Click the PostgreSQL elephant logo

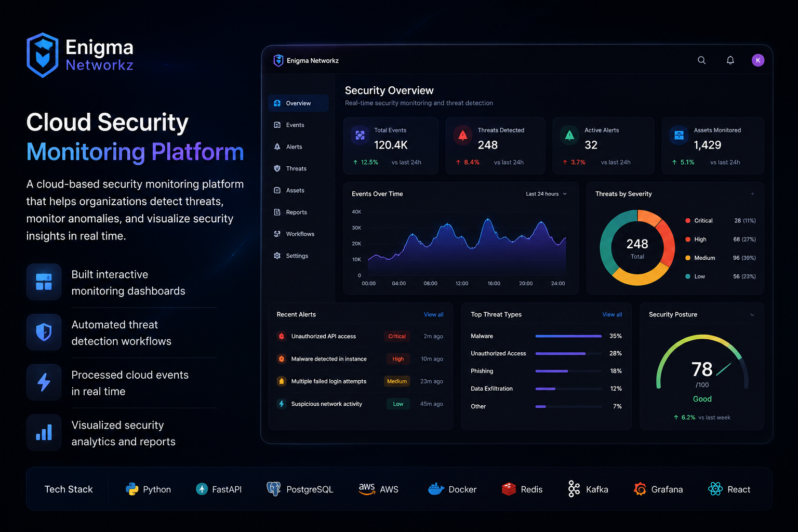pyautogui.click(x=273, y=489)
